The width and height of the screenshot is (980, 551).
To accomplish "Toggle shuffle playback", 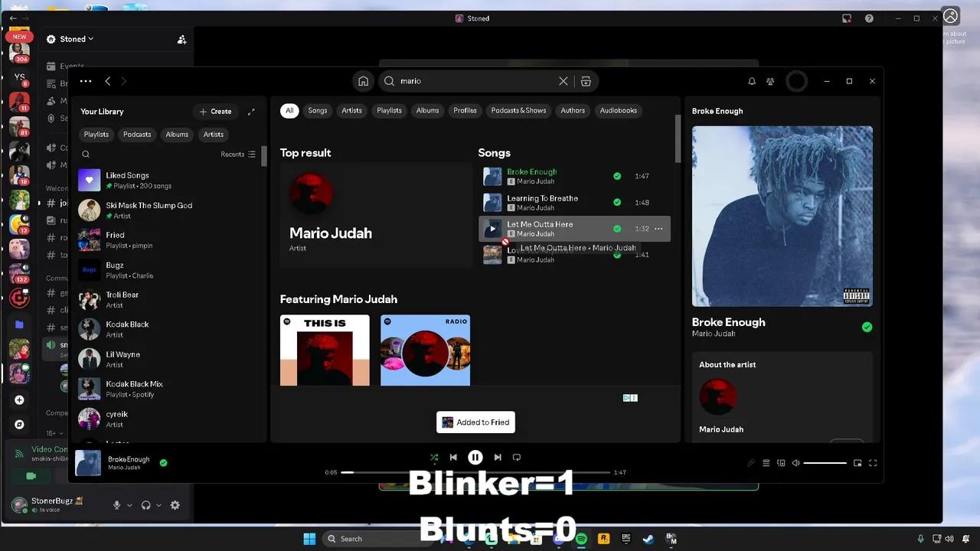I will [x=434, y=458].
